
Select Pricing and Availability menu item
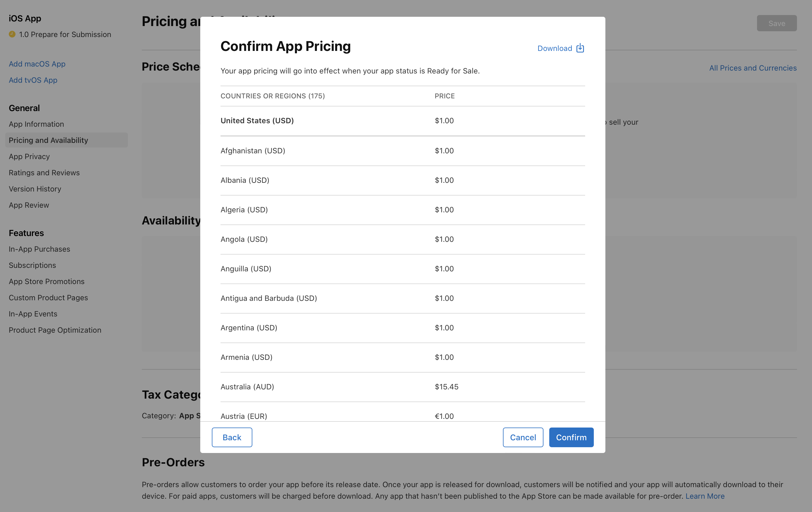point(48,139)
